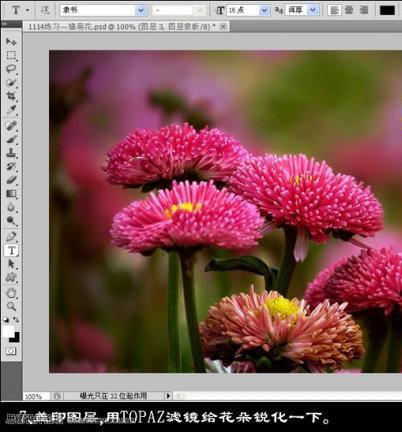Click the white foreground color swatch
Image resolution: width=402 pixels, height=432 pixels.
coord(8,331)
